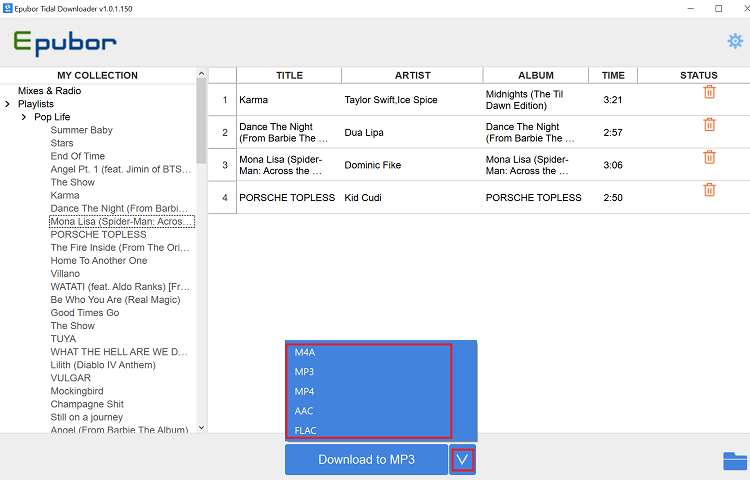Screen dimensions: 750x480
Task: Select Stars in the collection list
Action: 62,143
